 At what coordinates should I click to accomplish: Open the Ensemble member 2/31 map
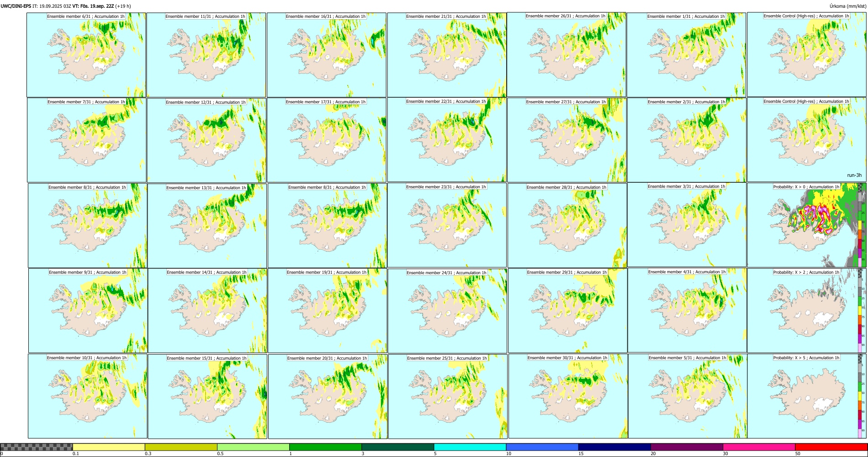click(x=687, y=140)
